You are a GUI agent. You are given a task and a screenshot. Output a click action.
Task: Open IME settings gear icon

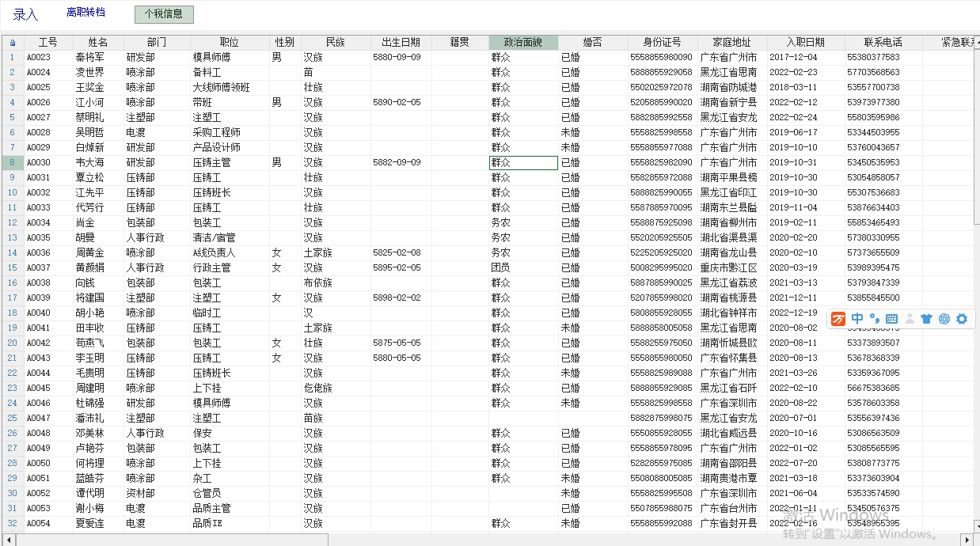[x=962, y=319]
